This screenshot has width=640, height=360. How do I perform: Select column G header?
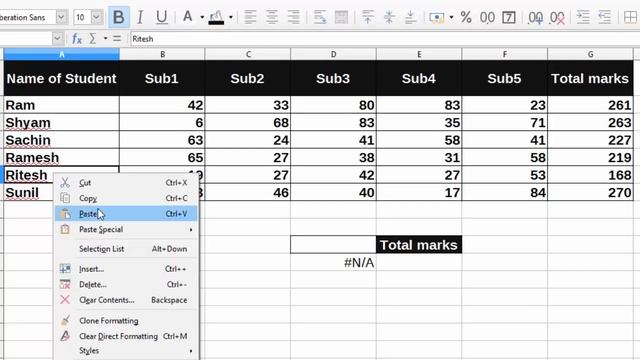click(590, 54)
